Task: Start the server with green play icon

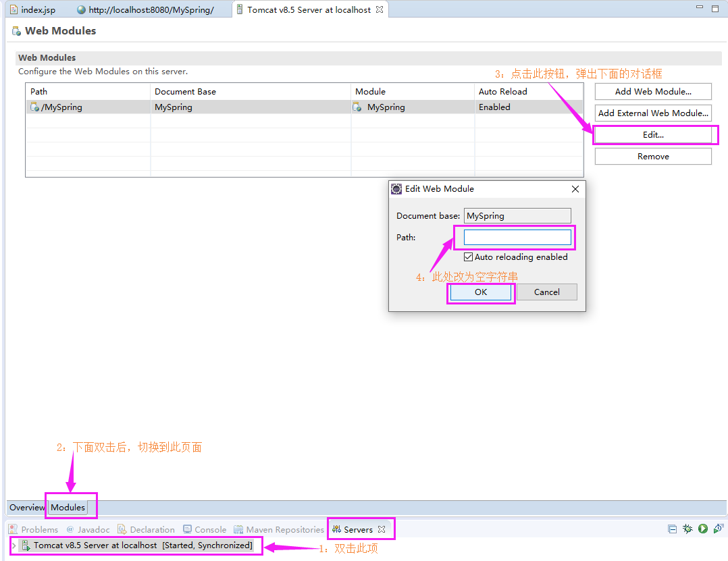Action: tap(703, 529)
